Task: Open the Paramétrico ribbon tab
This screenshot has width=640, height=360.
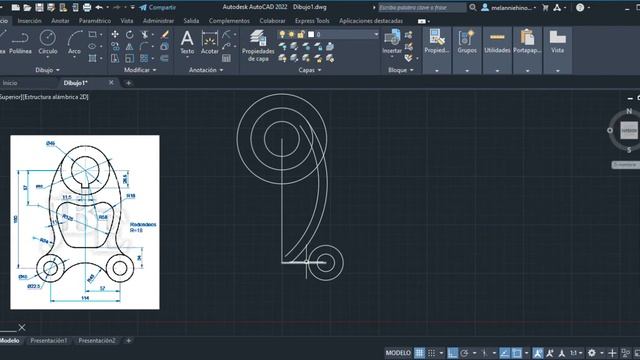Action: [95, 21]
